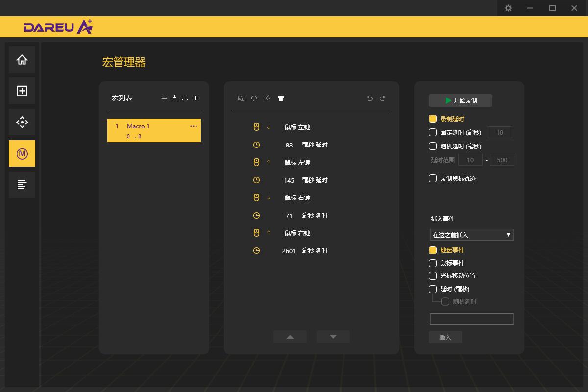Open the 在这之前插入 insert position dropdown
588x392 pixels.
coord(471,235)
